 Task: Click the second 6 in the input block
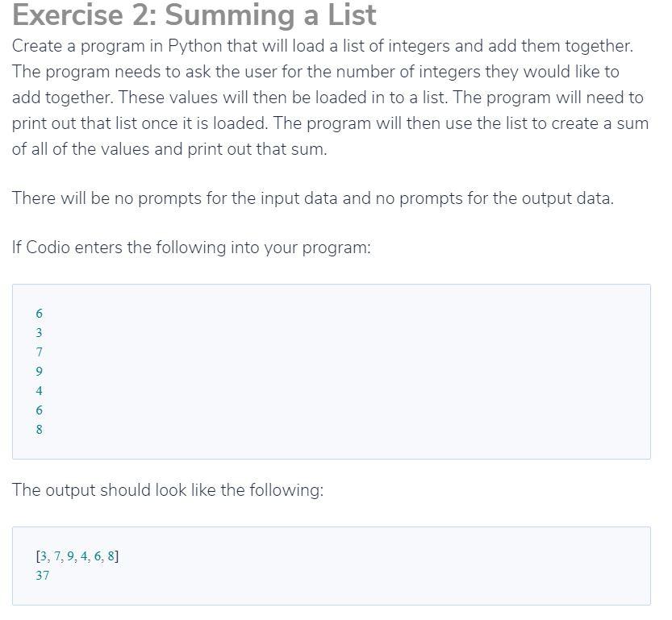click(39, 410)
